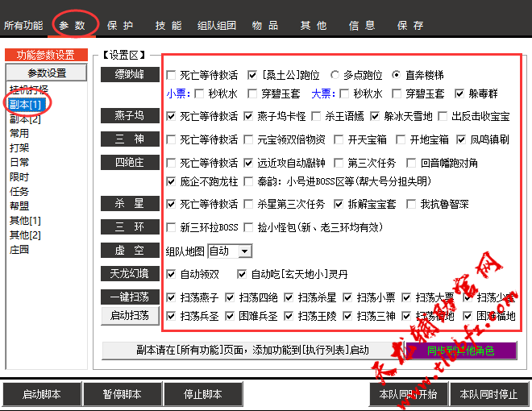This screenshot has width=532, height=411.
Task: Uncheck the [桑土公]跑位 checkbox
Action: click(252, 75)
